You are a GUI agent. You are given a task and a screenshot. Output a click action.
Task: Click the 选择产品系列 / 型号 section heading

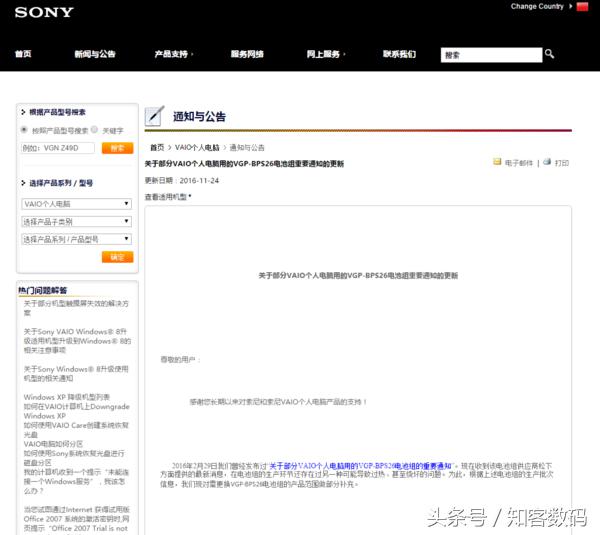tap(61, 183)
